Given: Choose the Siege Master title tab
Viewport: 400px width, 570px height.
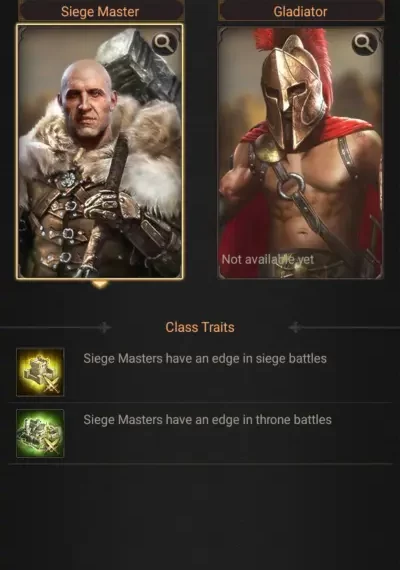Looking at the screenshot, I should 101,11.
